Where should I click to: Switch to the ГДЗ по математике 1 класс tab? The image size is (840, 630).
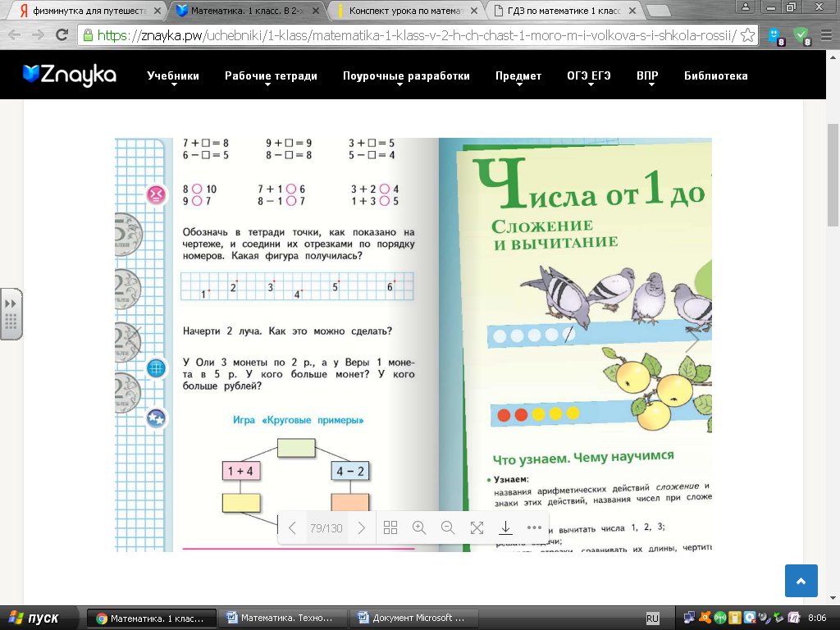coord(564,10)
